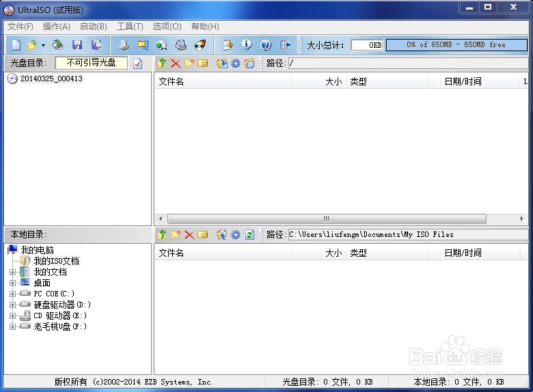Click the Save floppy disk icon
Screen dimensions: 533x392
pos(77,45)
